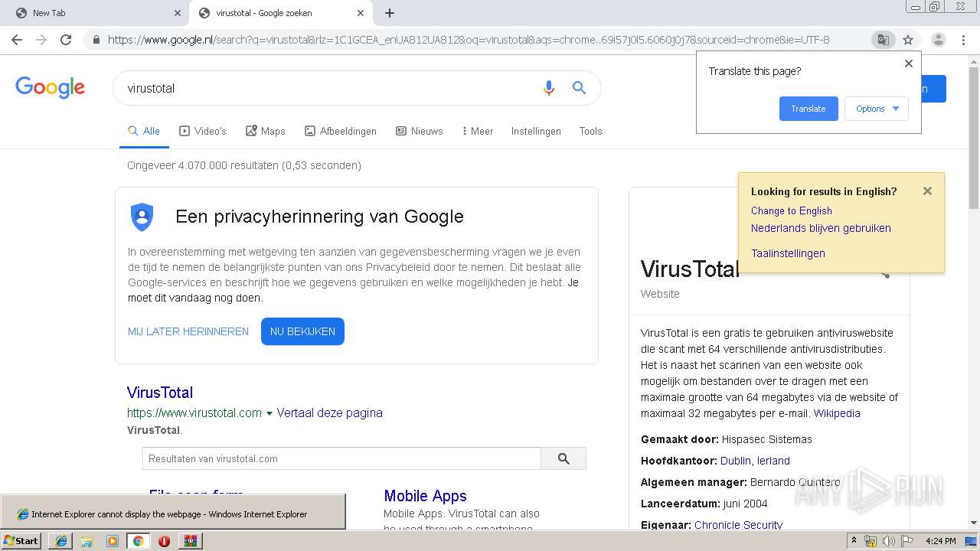Switch to the New Tab browser tab
Image resolution: width=980 pixels, height=551 pixels.
pos(96,13)
